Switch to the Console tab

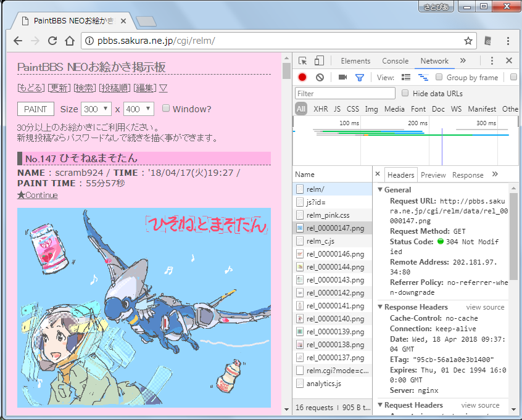(395, 61)
